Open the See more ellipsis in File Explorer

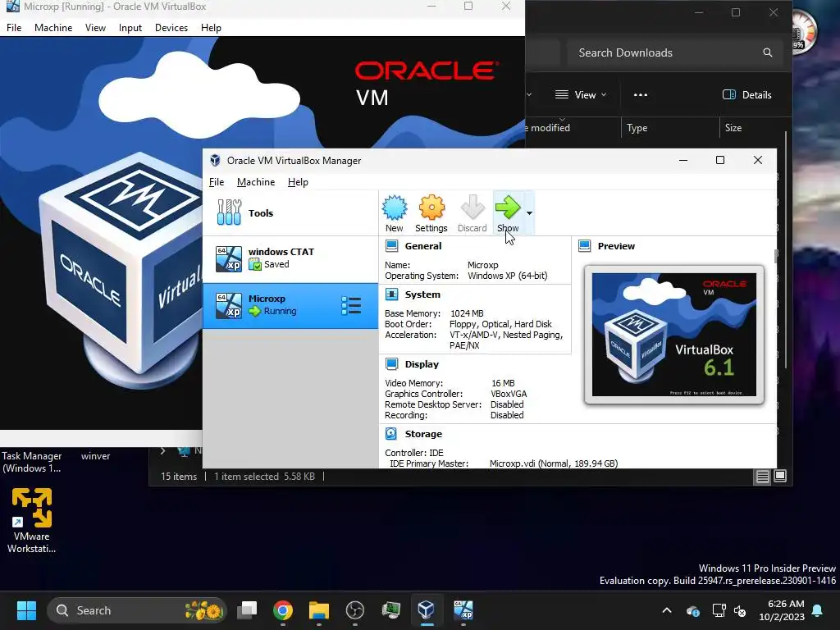point(640,95)
